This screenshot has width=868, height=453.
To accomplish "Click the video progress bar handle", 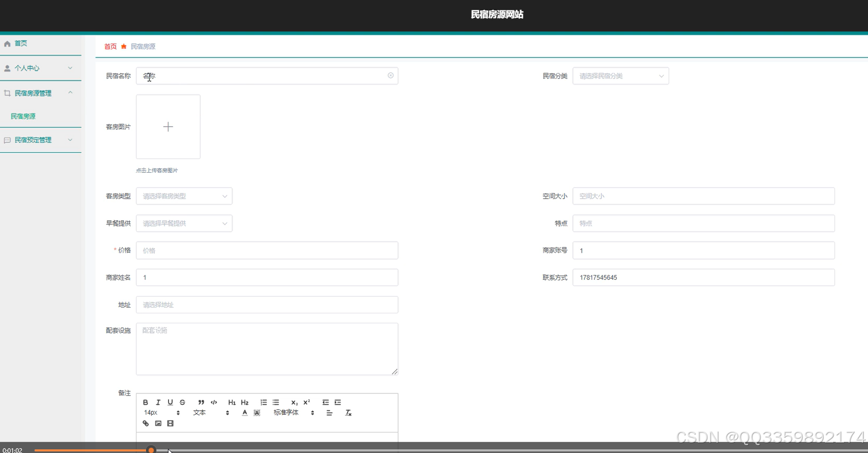I will coord(151,450).
